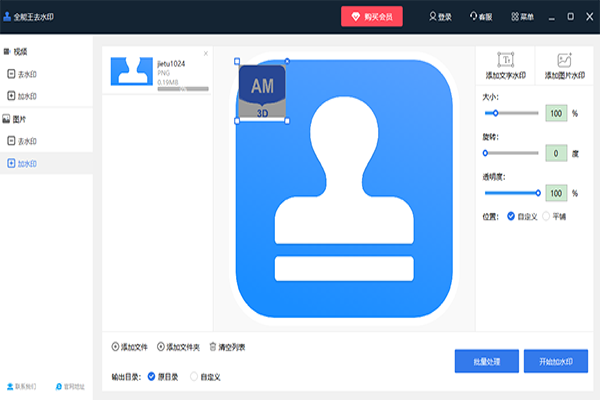Screen dimensions: 600x400
Task: Open 客服 customer service
Action: (x=481, y=17)
